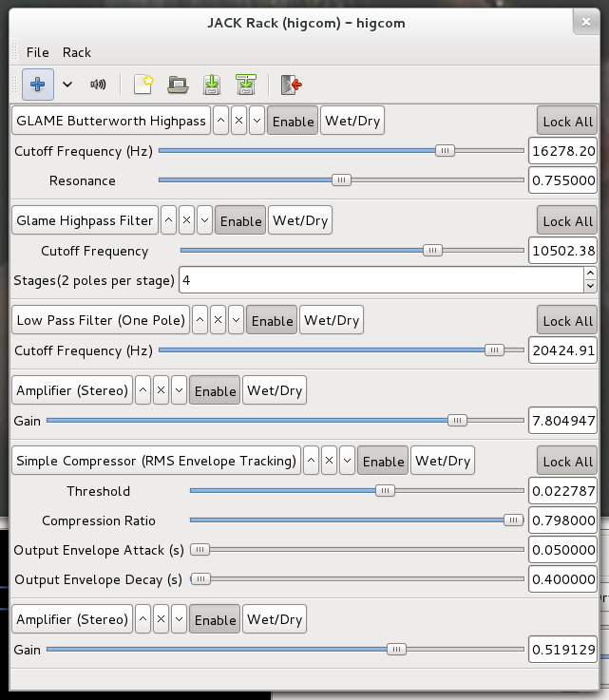Move Simple Compressor plugin down
This screenshot has height=700, width=609.
[x=347, y=461]
